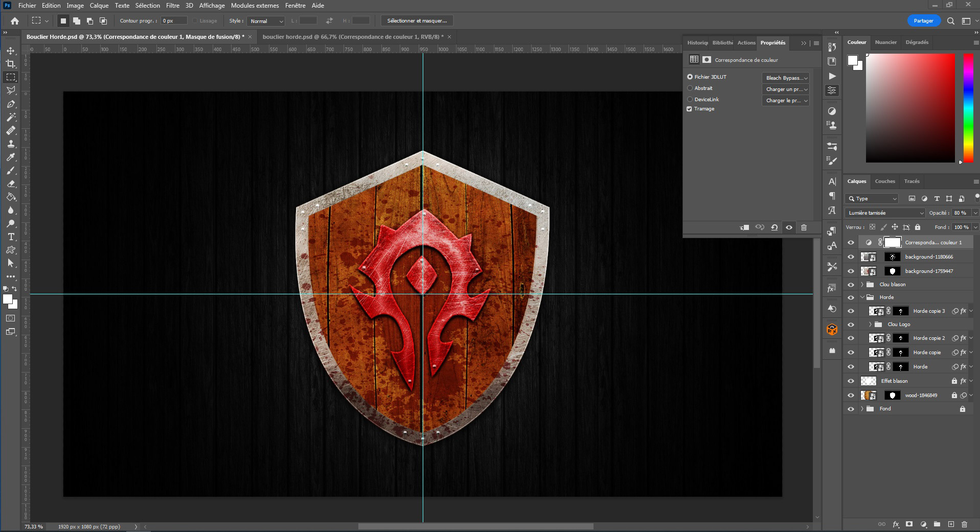The width and height of the screenshot is (980, 532).
Task: Open the Fond fill percentage dropdown arrow
Action: pos(975,227)
